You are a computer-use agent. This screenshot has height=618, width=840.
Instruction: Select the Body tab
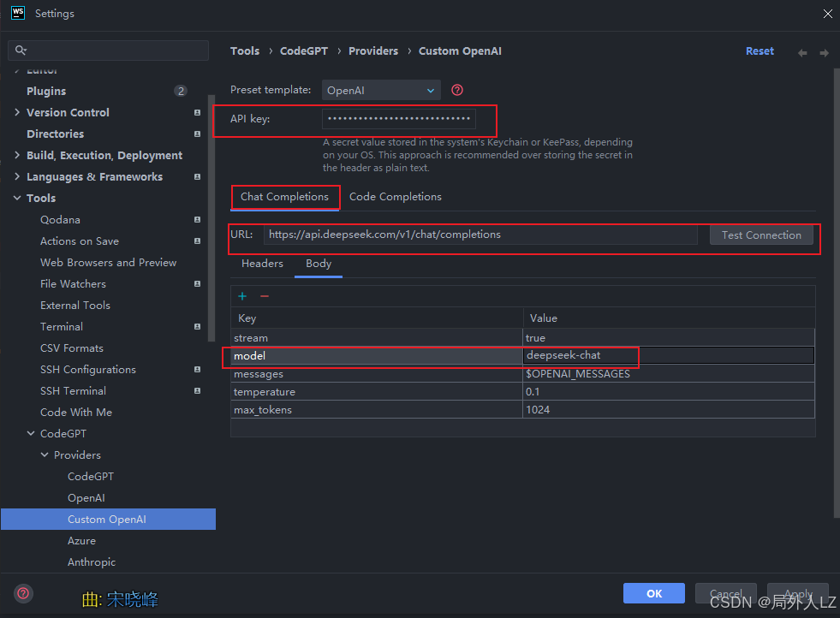(319, 264)
